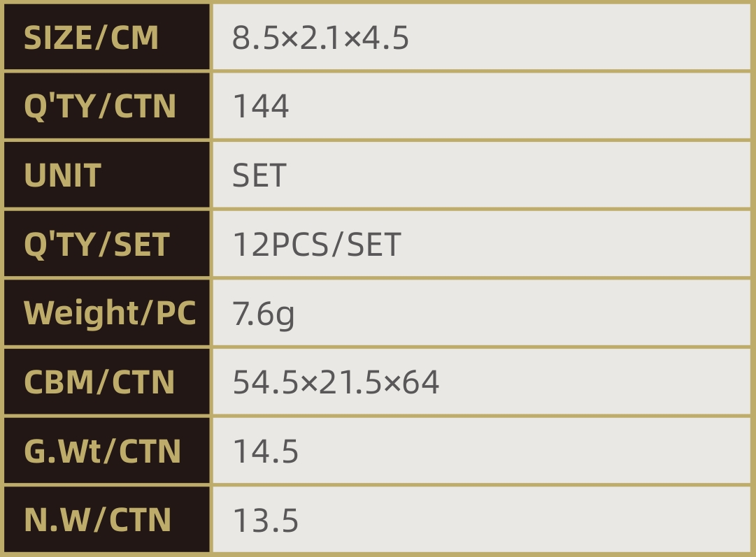Select the 144 quantity value
The width and height of the screenshot is (756, 557).
coord(260,107)
